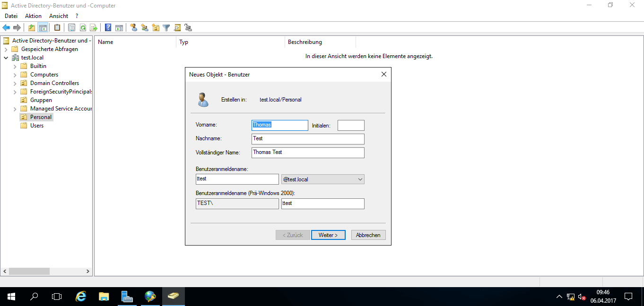
Task: Go up one level with folder-arrow icon
Action: 32,28
